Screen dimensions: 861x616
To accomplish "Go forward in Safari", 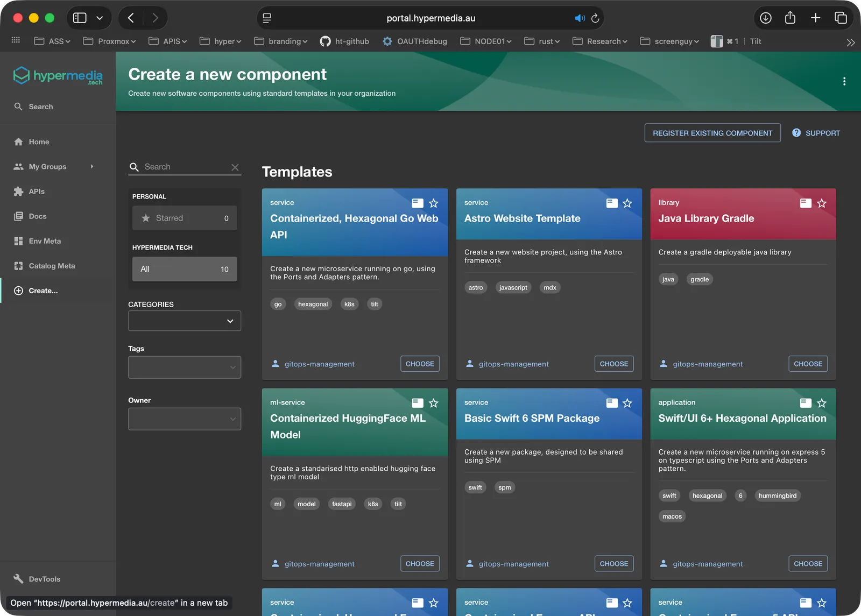I will [155, 18].
